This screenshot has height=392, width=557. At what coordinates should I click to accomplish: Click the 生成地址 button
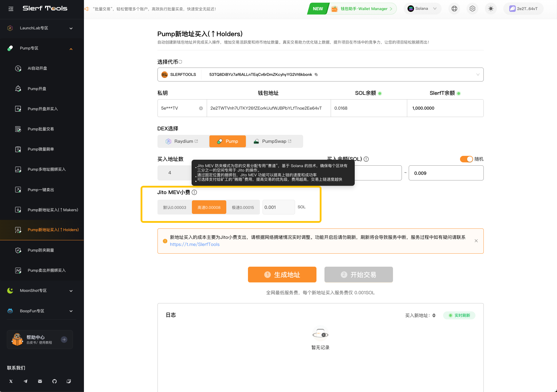tap(282, 275)
